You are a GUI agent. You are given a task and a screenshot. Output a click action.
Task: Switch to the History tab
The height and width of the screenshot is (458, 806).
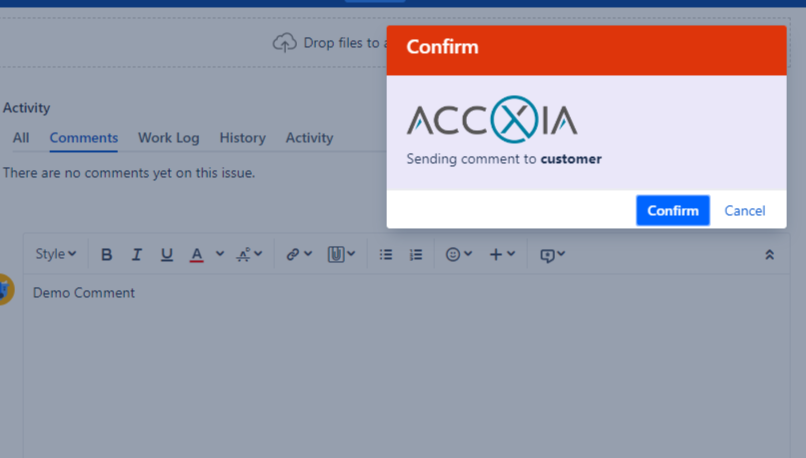(243, 138)
